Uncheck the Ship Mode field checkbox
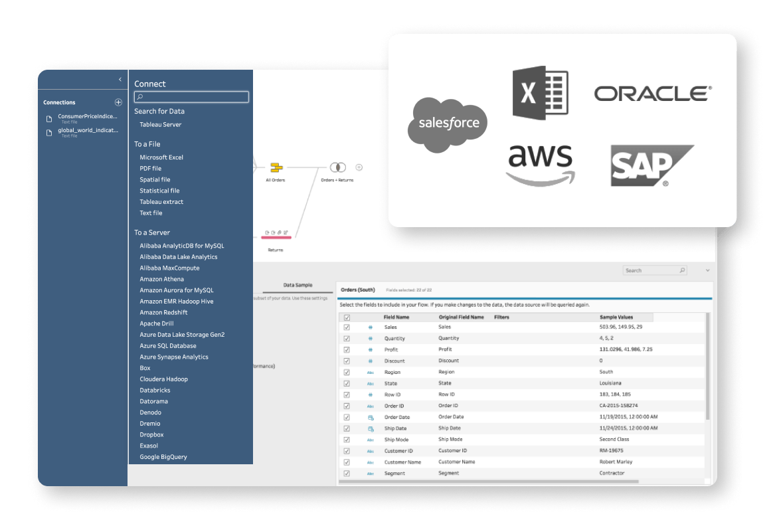 point(347,440)
